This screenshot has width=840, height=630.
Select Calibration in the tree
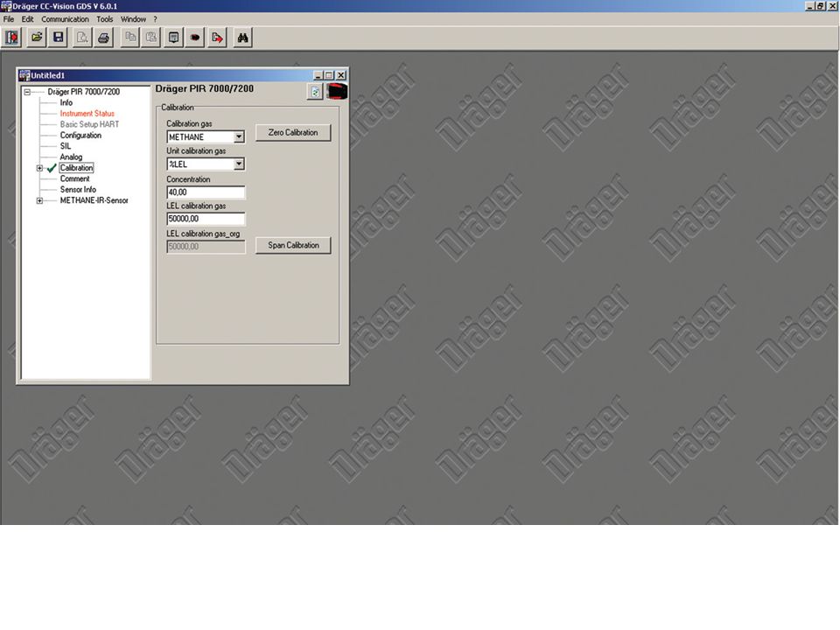(76, 168)
